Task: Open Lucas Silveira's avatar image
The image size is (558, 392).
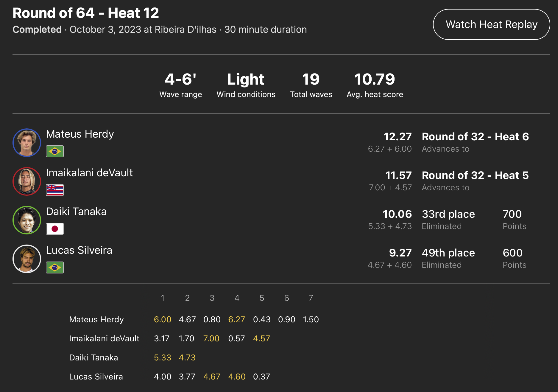Action: 27,259
